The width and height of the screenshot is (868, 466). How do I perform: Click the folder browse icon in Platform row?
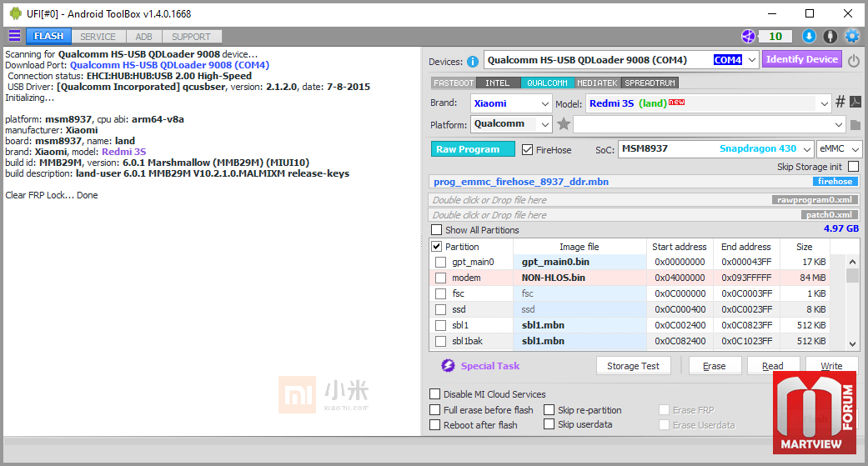[855, 124]
